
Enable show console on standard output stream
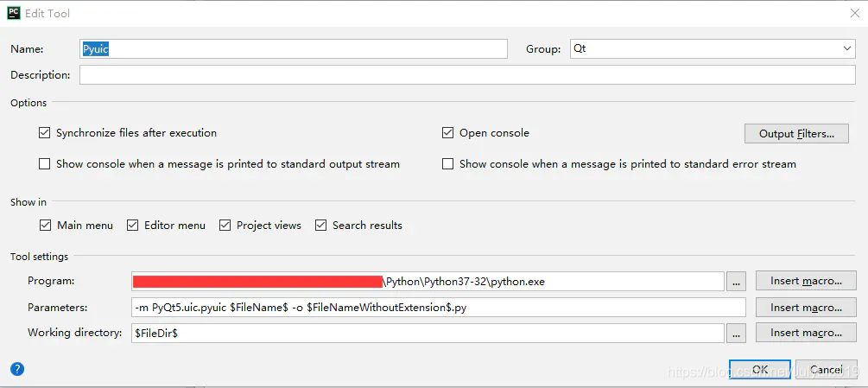[45, 164]
